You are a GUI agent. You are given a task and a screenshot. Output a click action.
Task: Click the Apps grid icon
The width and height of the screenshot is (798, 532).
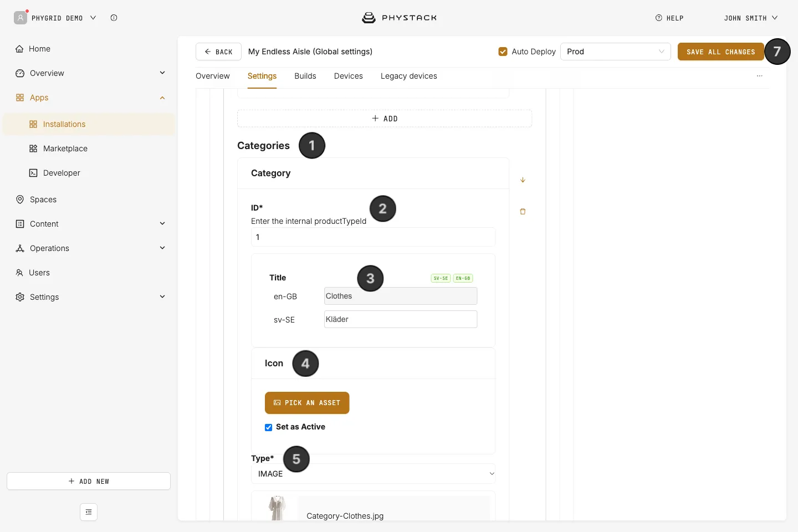[x=20, y=98]
